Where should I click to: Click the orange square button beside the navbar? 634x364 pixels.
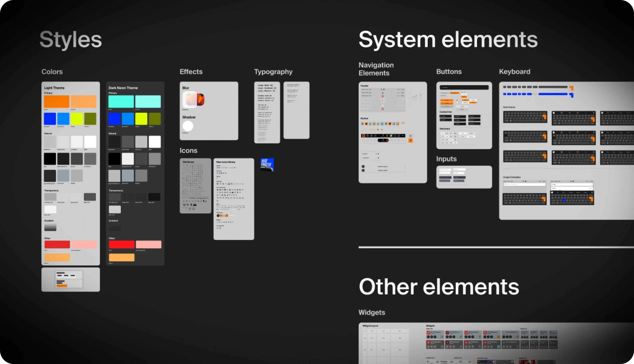411,140
